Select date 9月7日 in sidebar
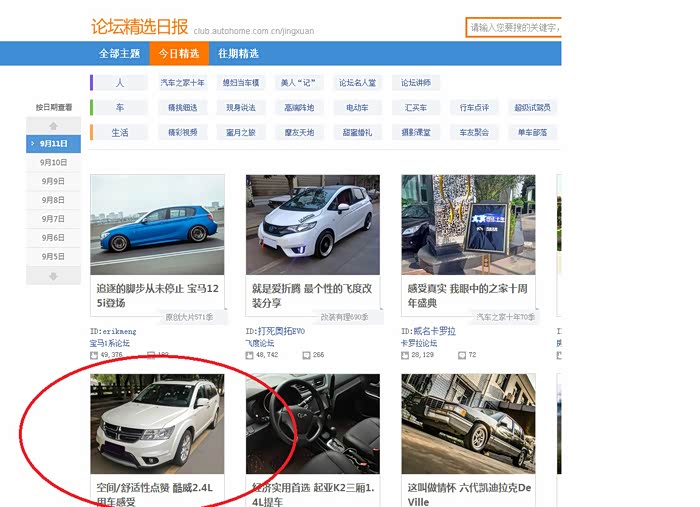This screenshot has width=700, height=507. coord(53,219)
